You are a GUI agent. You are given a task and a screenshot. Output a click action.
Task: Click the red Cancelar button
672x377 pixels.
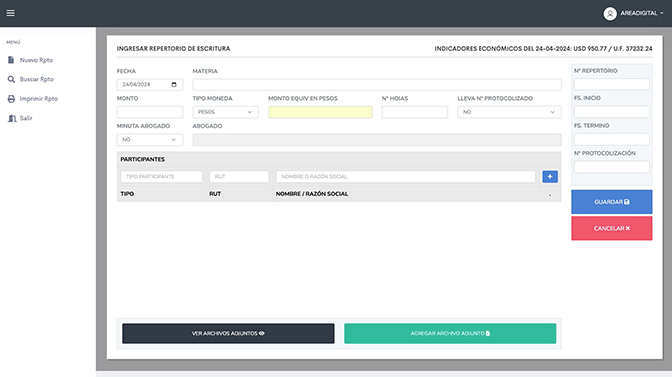pos(612,228)
